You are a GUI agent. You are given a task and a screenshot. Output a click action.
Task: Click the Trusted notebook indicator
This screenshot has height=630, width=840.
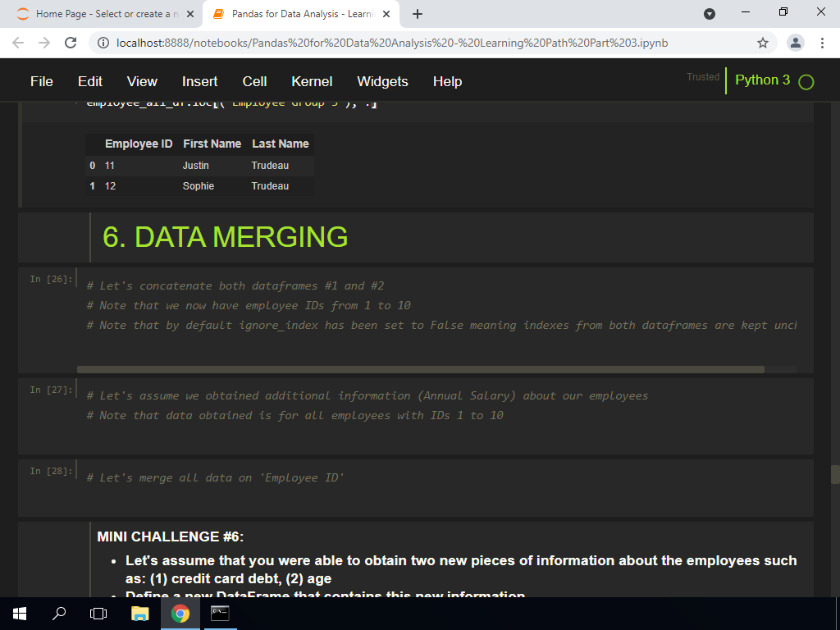click(703, 77)
